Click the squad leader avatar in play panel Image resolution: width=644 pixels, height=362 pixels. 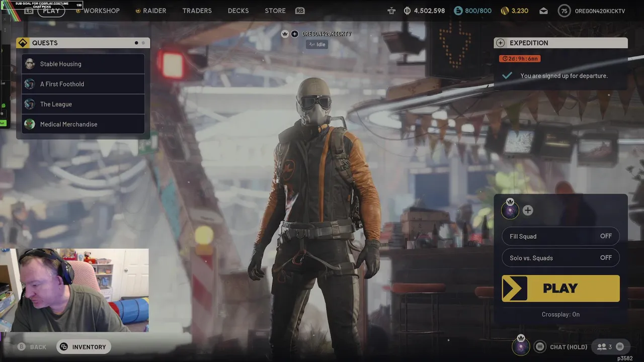510,209
